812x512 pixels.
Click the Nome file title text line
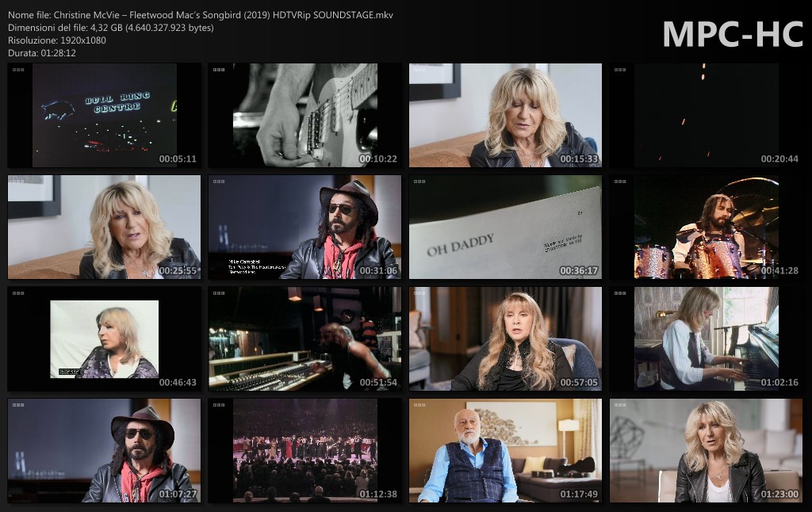[200, 15]
